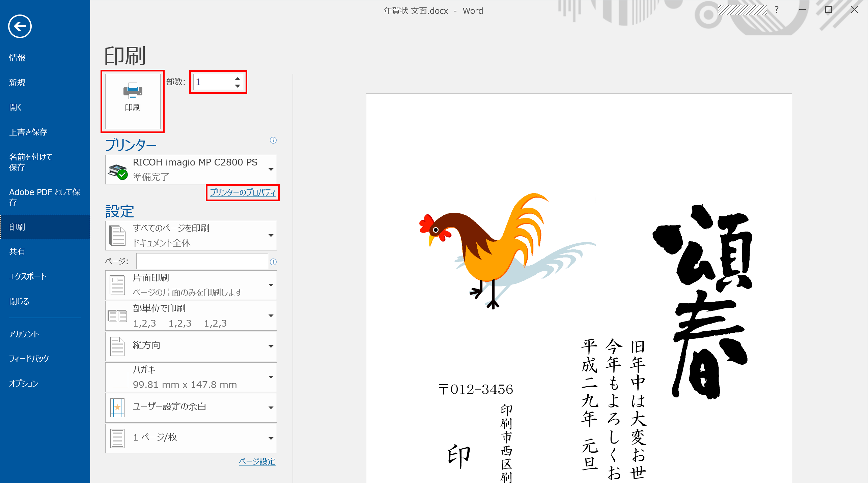Click the back arrow circle icon
Screen dimensions: 868x483
[x=20, y=26]
